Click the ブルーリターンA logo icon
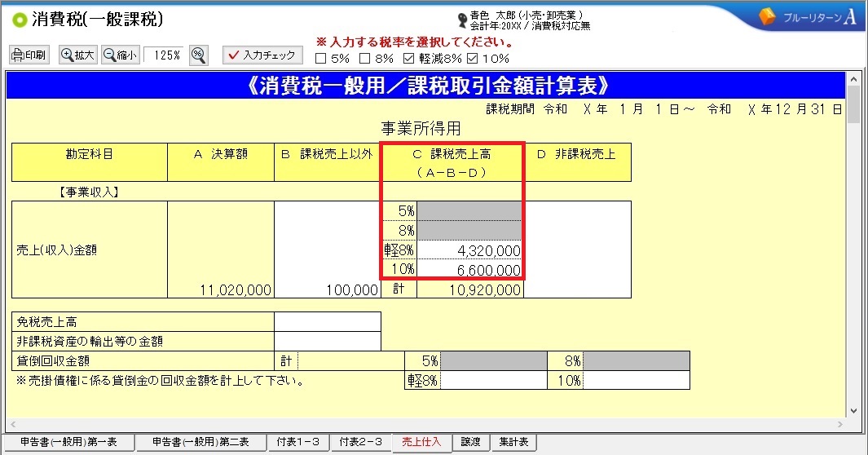The image size is (868, 455). tap(767, 16)
